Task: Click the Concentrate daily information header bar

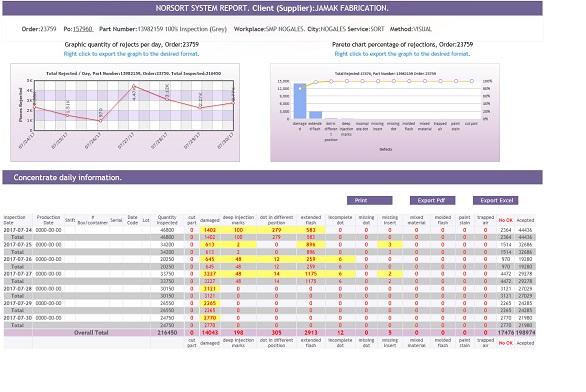Action: (x=272, y=177)
